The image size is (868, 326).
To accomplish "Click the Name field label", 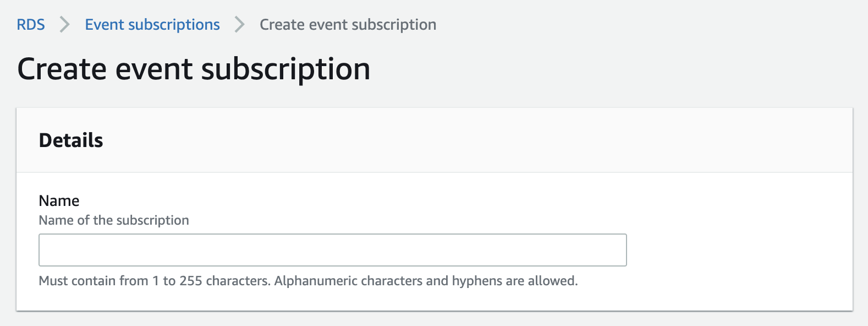I will click(x=58, y=200).
